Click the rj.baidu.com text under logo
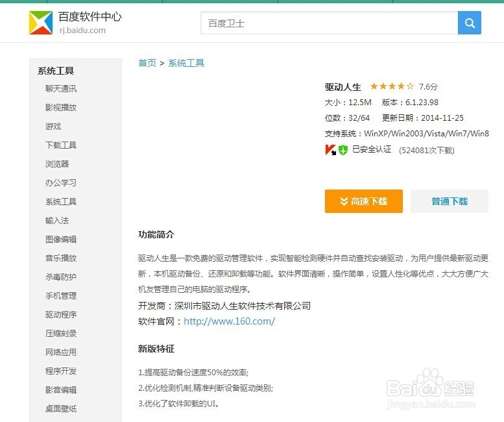The height and width of the screenshot is (422, 504). [82, 31]
